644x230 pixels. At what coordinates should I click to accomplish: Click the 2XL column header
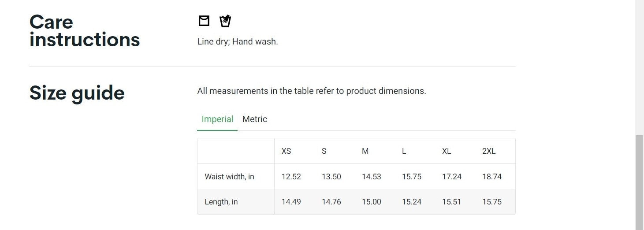[x=489, y=151]
